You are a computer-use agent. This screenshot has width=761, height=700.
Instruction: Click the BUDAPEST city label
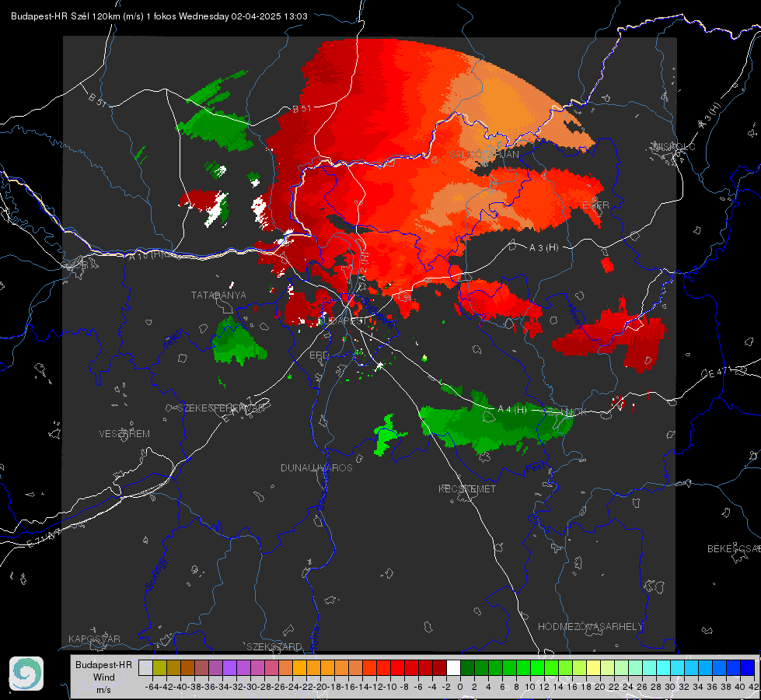tap(342, 320)
